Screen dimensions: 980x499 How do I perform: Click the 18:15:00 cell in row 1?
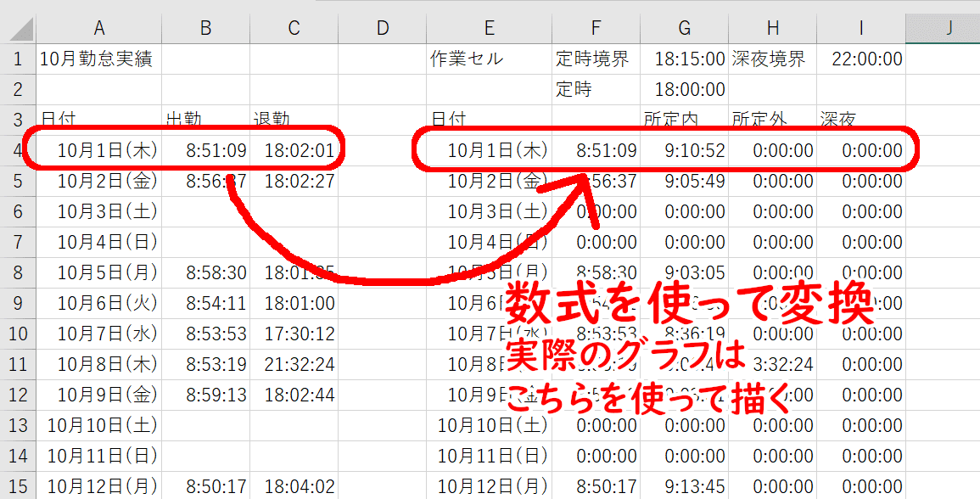[684, 59]
